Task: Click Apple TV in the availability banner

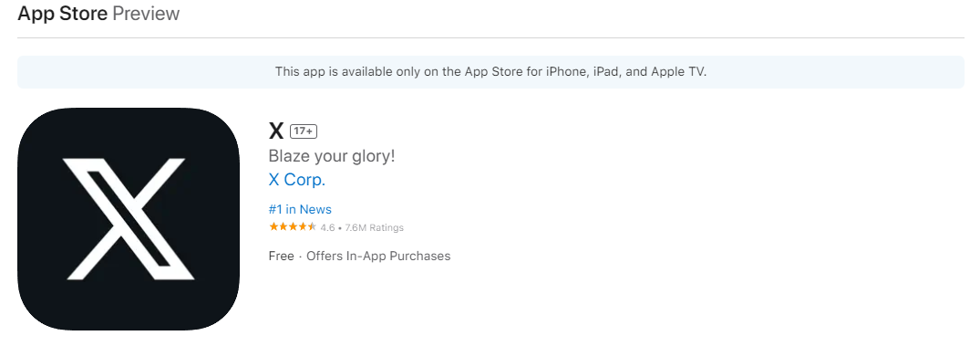Action: [677, 72]
